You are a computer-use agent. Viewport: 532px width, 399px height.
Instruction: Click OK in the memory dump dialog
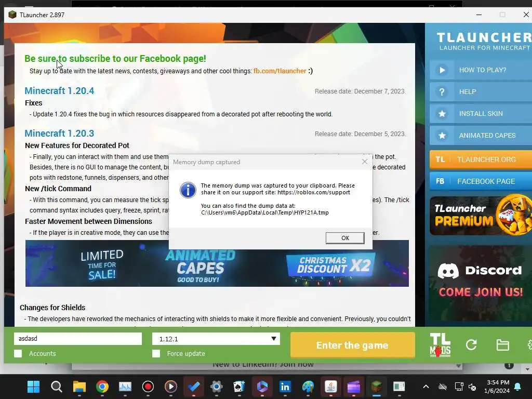[345, 238]
